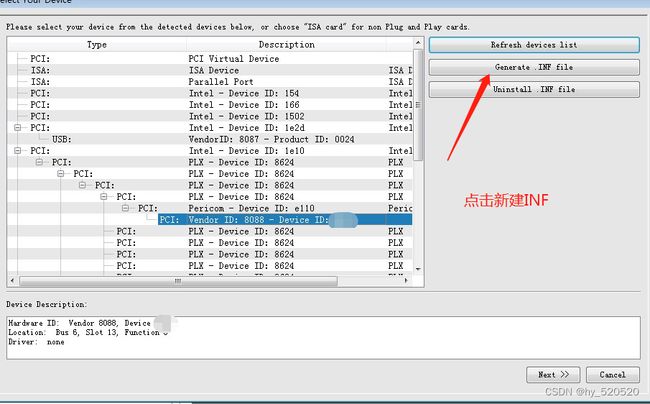This screenshot has height=404, width=650.
Task: Collapse the Pericom Device ID e110 node
Action: (x=126, y=208)
